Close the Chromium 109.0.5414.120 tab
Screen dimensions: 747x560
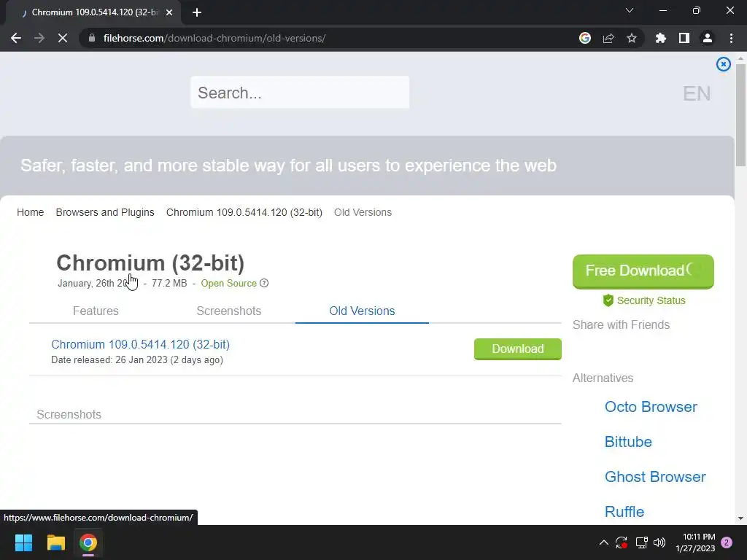[169, 12]
